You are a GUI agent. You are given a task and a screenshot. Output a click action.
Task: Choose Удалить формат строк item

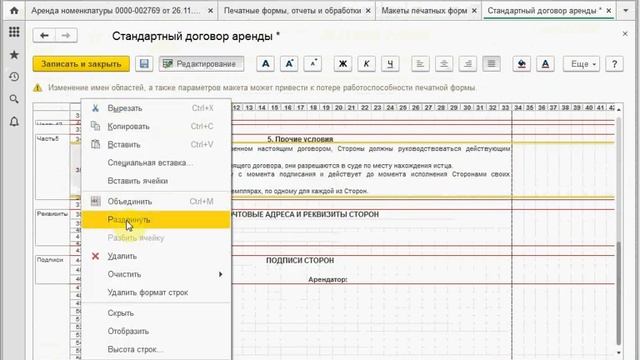pyautogui.click(x=156, y=293)
